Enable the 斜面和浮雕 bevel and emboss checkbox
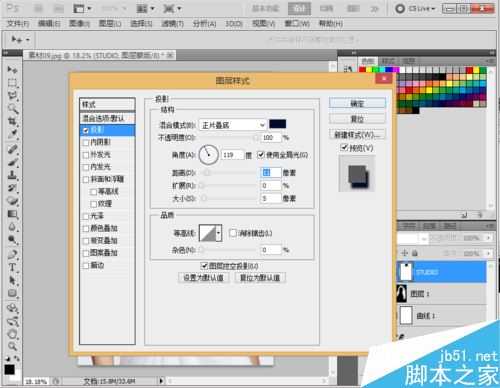This screenshot has height=388, width=500. pyautogui.click(x=86, y=179)
